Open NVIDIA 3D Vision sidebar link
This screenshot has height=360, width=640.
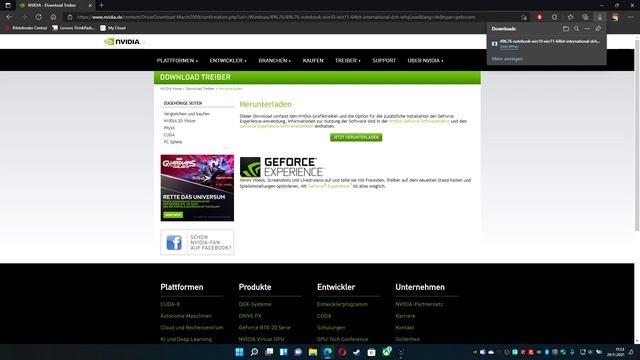pyautogui.click(x=180, y=121)
